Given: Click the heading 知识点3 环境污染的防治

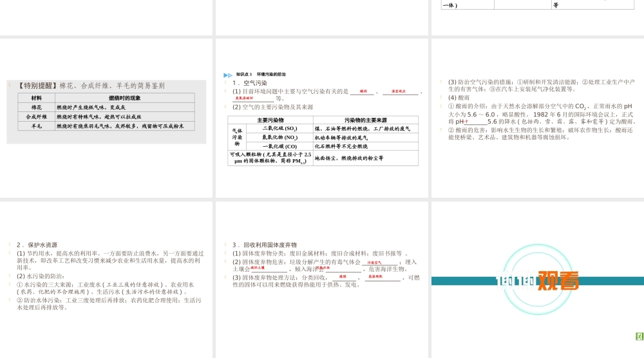Looking at the screenshot, I should pyautogui.click(x=261, y=74).
